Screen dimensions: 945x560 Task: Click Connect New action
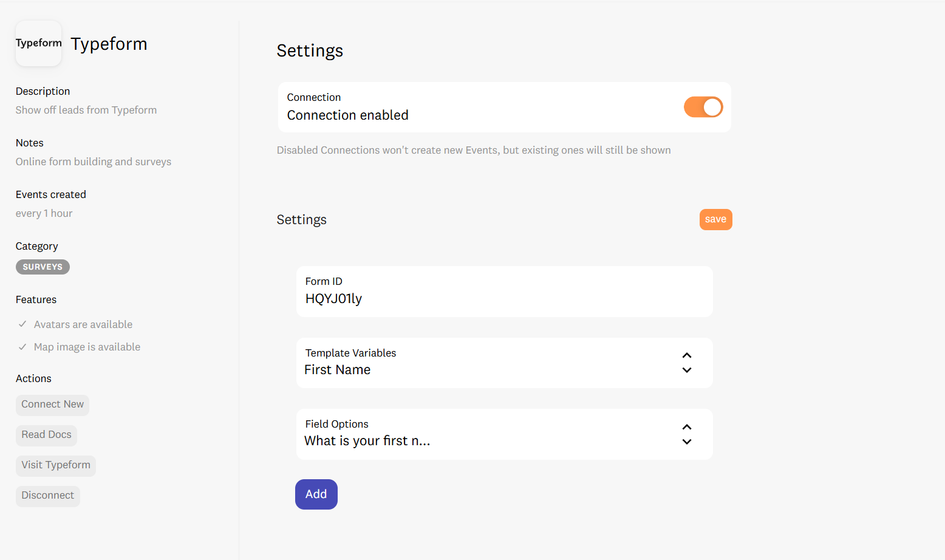coord(52,405)
